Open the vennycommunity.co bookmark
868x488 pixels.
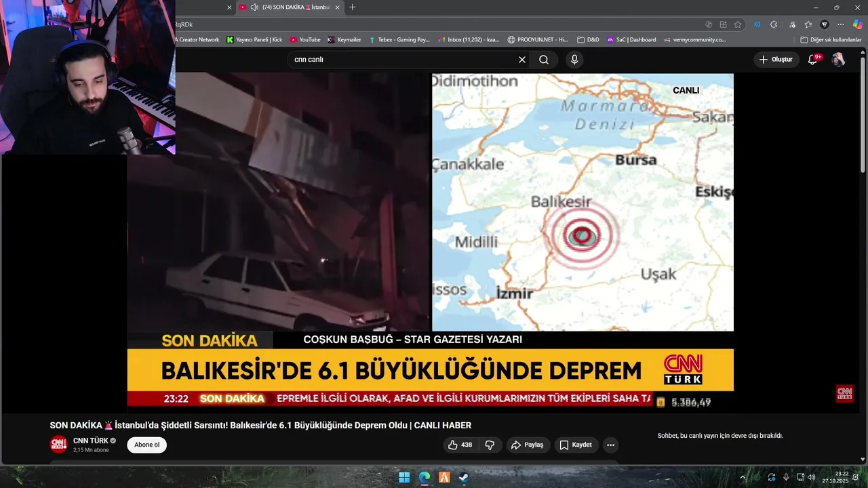coord(694,40)
